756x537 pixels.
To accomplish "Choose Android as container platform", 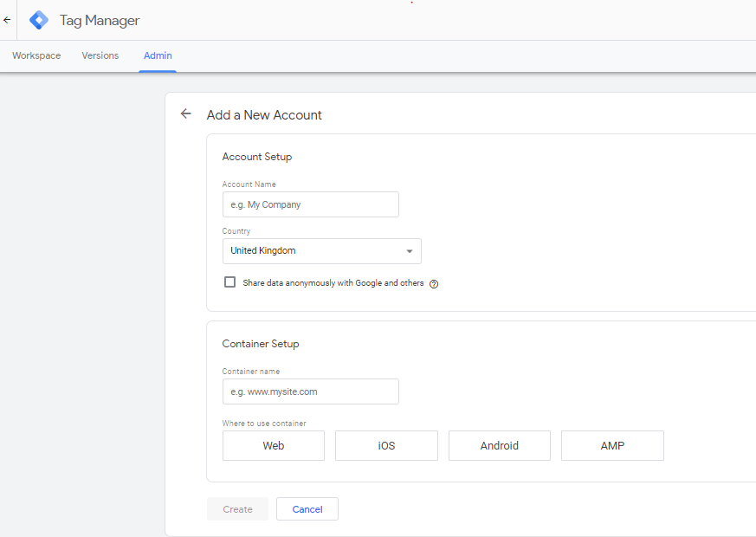I will click(500, 445).
